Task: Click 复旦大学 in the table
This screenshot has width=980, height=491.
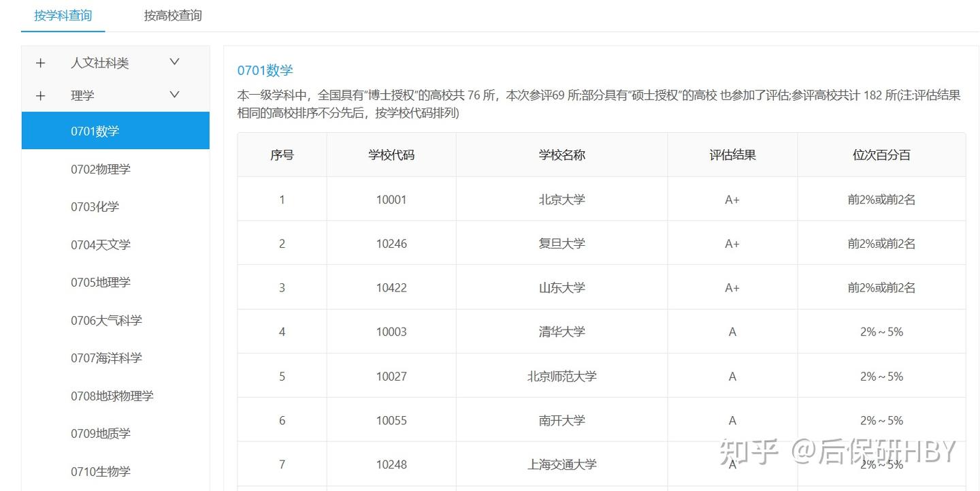Action: click(561, 243)
